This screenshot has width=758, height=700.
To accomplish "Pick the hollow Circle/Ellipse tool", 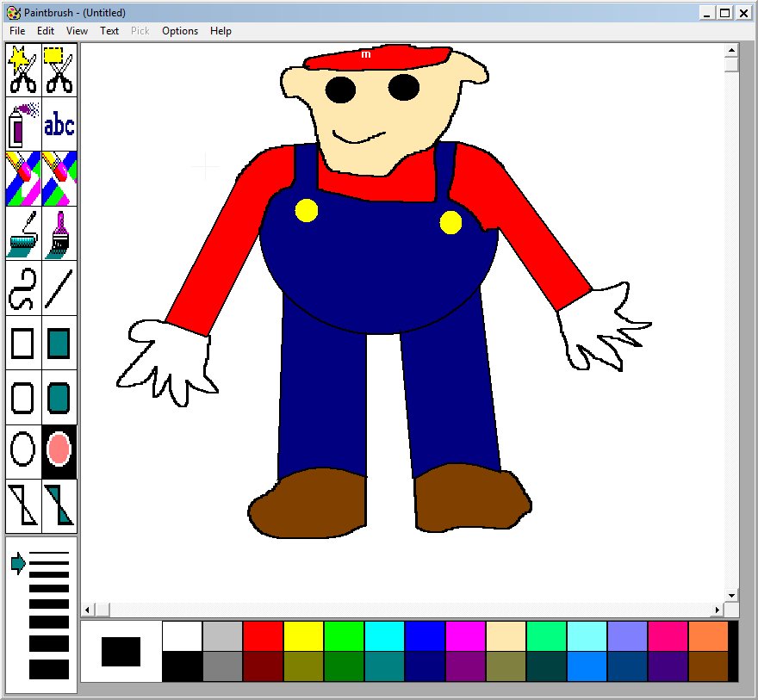I will point(23,452).
